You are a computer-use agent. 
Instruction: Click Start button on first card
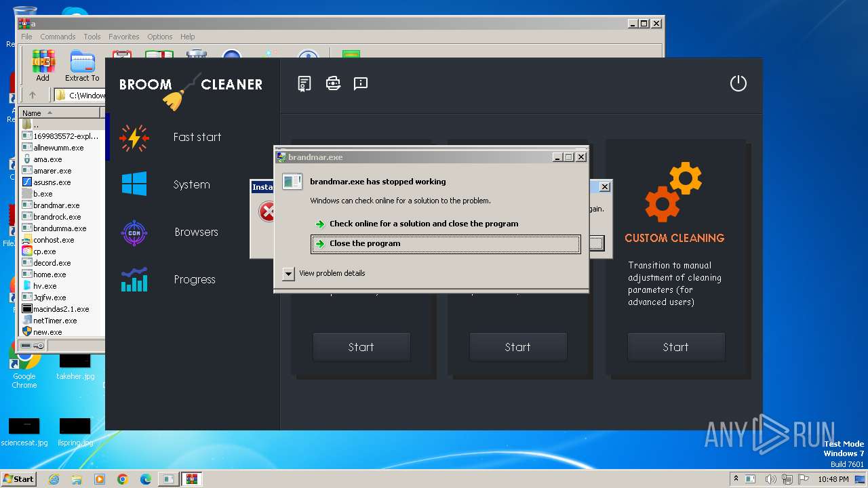(x=361, y=347)
